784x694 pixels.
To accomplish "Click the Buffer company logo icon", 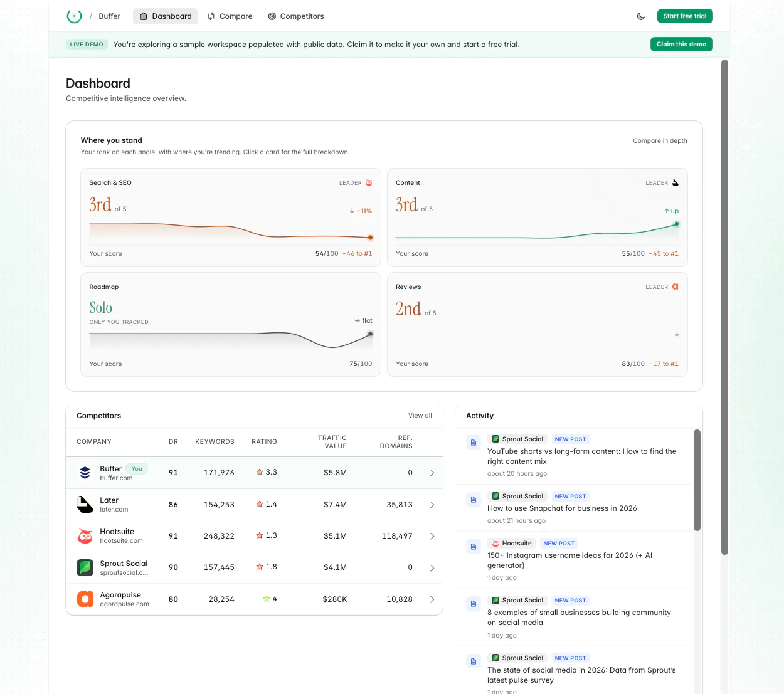I will (x=85, y=473).
